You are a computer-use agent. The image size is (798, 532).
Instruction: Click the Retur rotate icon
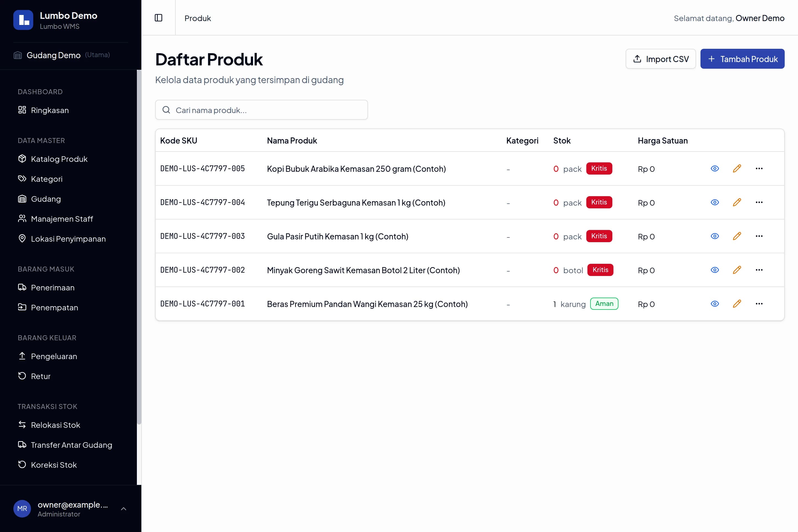click(22, 376)
